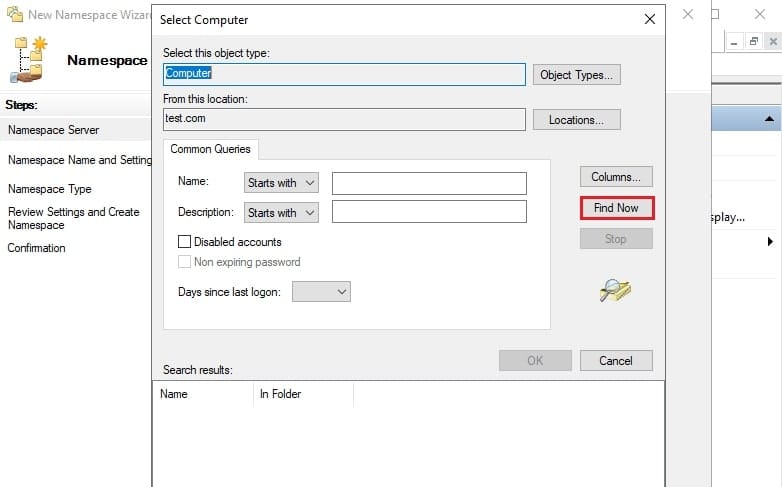This screenshot has width=782, height=487.
Task: Restore the inner console window
Action: (753, 42)
